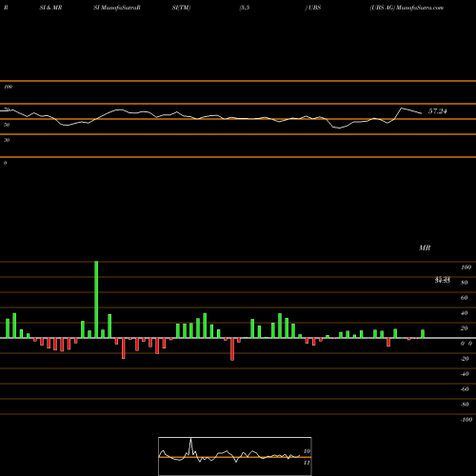This screenshot has height=476, width=476.
Task: Click the -40 label on MR axis
Action: (465, 374)
